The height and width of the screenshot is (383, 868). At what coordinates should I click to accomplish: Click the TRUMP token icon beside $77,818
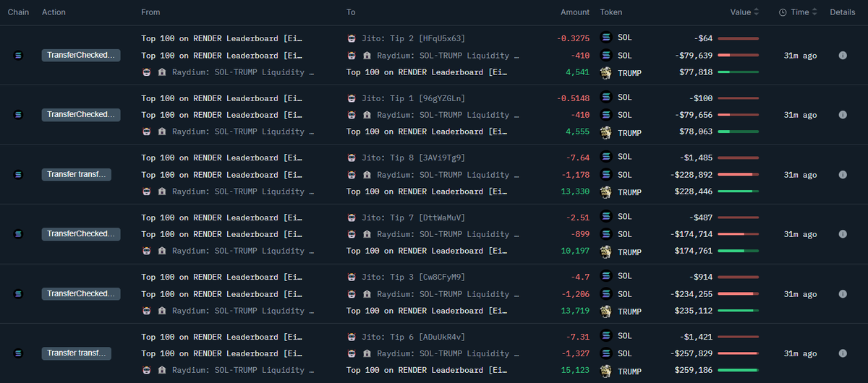click(606, 72)
